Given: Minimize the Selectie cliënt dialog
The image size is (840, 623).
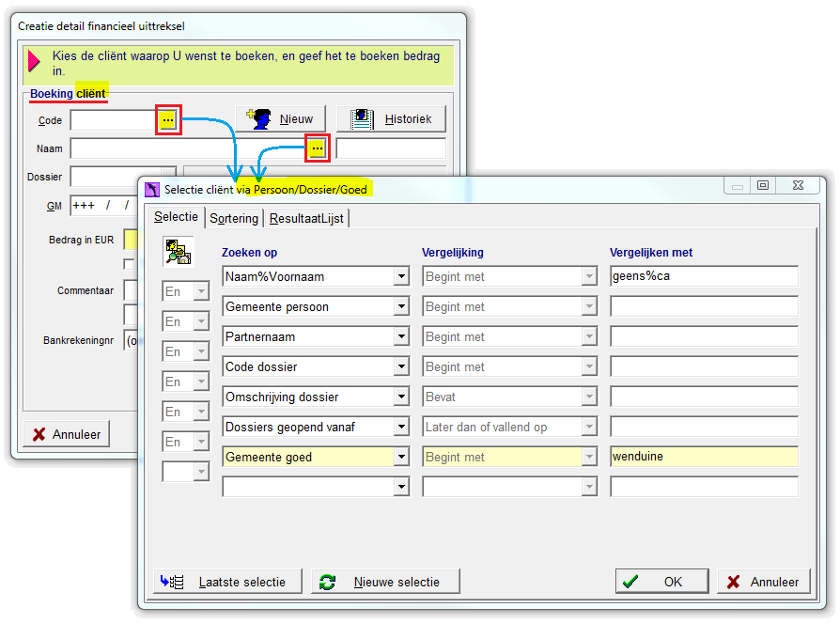Looking at the screenshot, I should tap(738, 185).
